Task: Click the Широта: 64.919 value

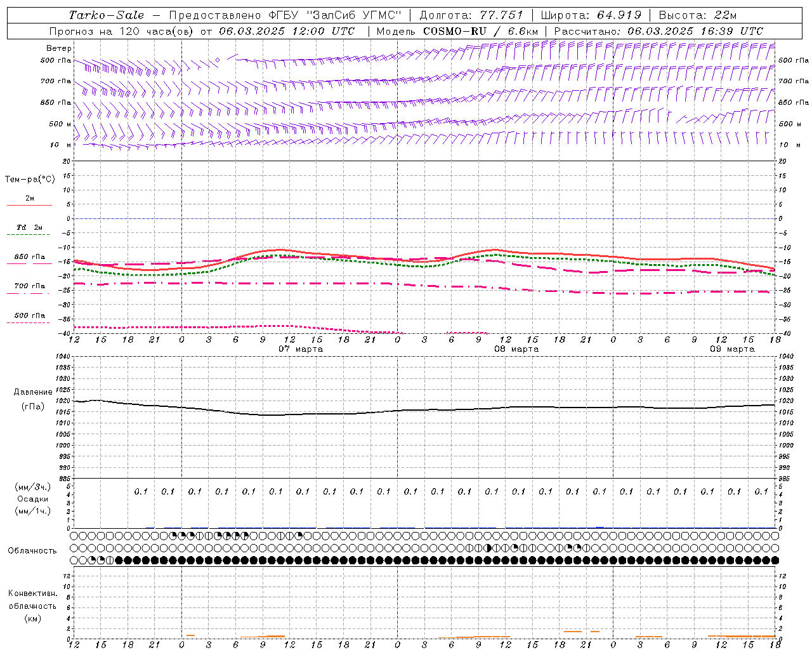Action: pos(591,15)
